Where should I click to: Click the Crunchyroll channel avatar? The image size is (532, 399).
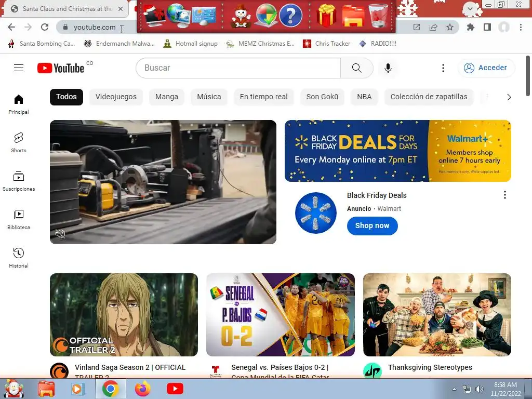tap(59, 370)
